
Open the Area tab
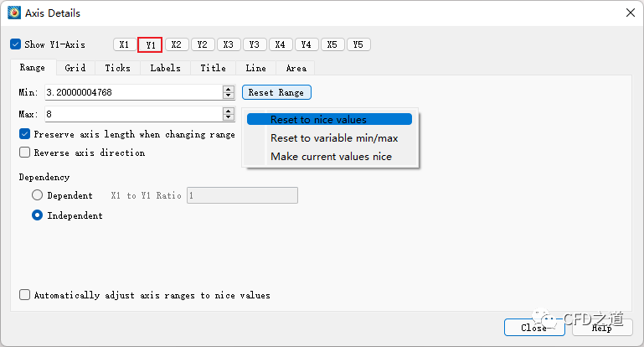point(296,68)
